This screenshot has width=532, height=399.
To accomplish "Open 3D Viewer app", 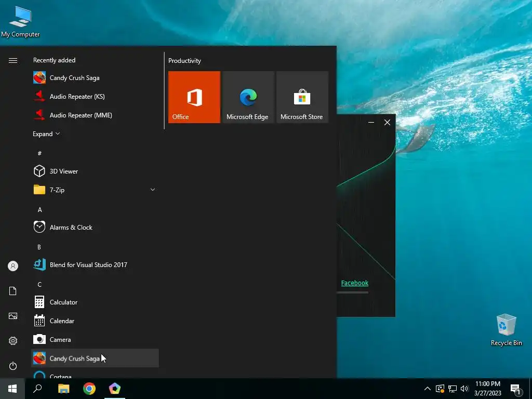I will [95, 171].
